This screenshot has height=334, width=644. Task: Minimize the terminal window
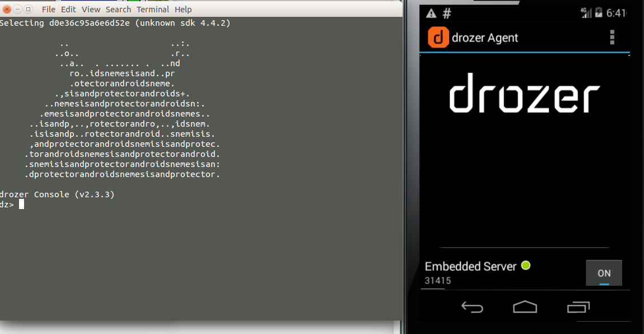click(18, 9)
